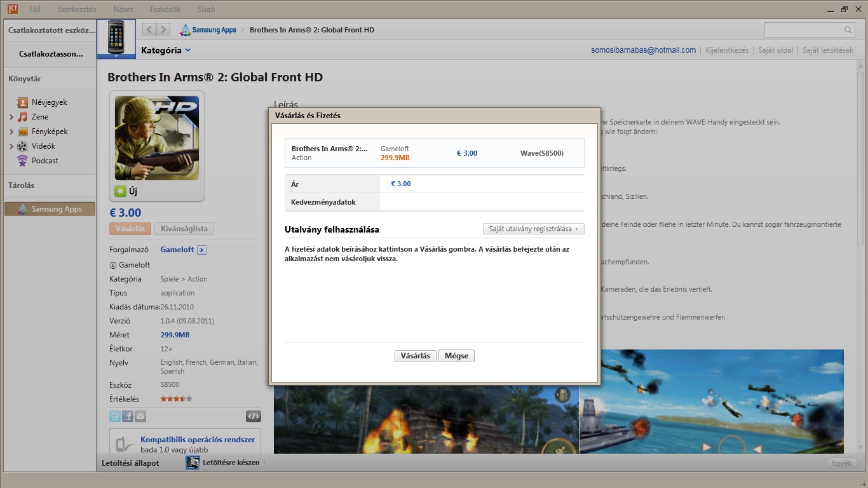Screen dimensions: 868x488
Task: Click the Brothers In Arms breadcrumb title
Action: click(x=312, y=30)
